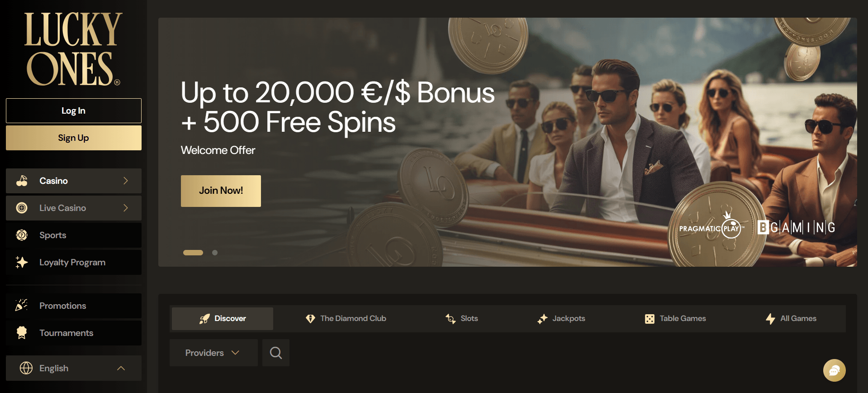Click the Sports soccer ball icon
This screenshot has height=393, width=868.
22,235
